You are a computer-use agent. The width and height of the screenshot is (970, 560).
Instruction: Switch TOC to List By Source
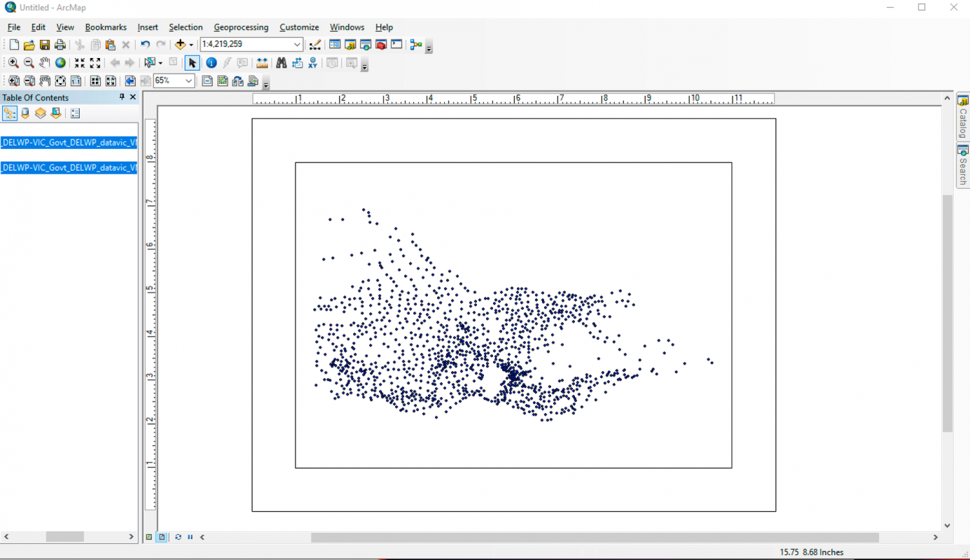click(x=25, y=113)
